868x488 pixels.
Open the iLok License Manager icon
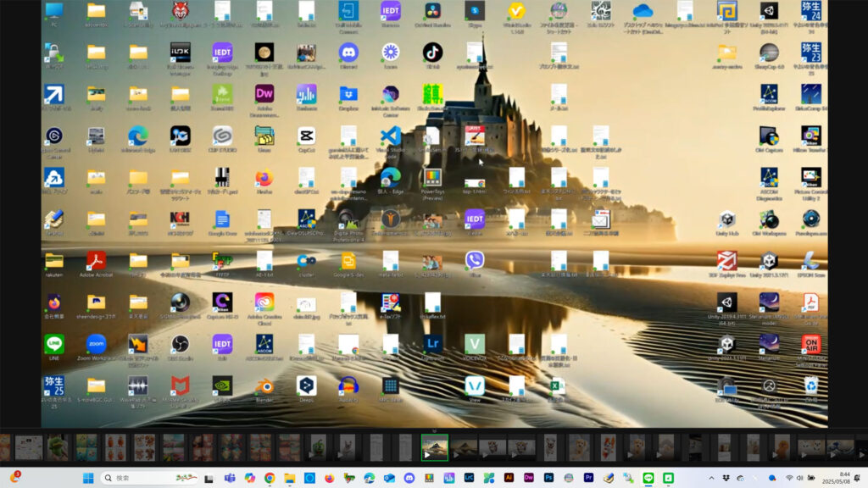click(180, 53)
